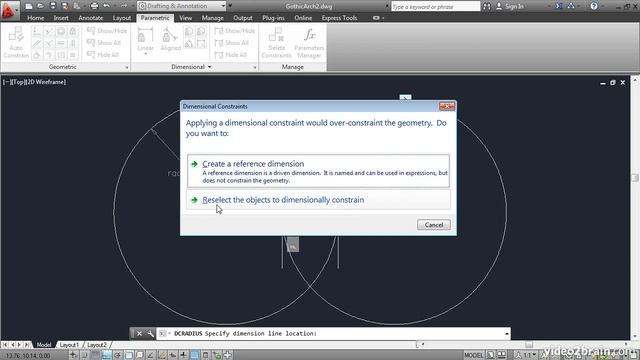This screenshot has height=360, width=640.
Task: Toggle Infer Constraints in the status bar
Action: [x=73, y=355]
